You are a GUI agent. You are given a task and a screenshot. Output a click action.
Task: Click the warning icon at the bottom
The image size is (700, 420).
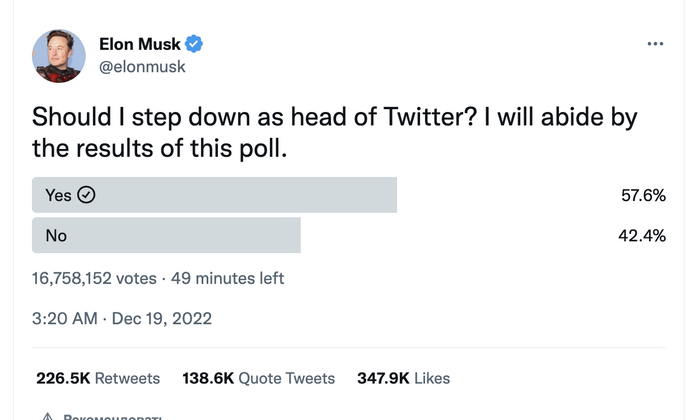pyautogui.click(x=45, y=415)
